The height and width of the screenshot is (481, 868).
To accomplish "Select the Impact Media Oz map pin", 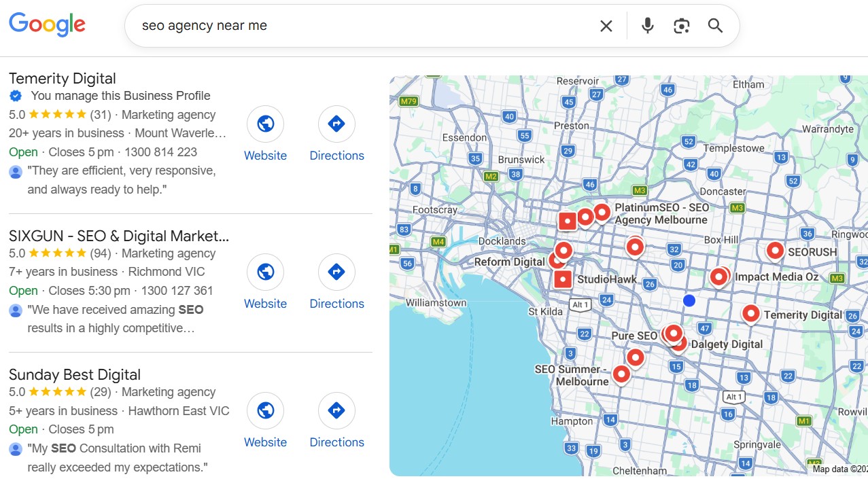I will click(x=718, y=276).
